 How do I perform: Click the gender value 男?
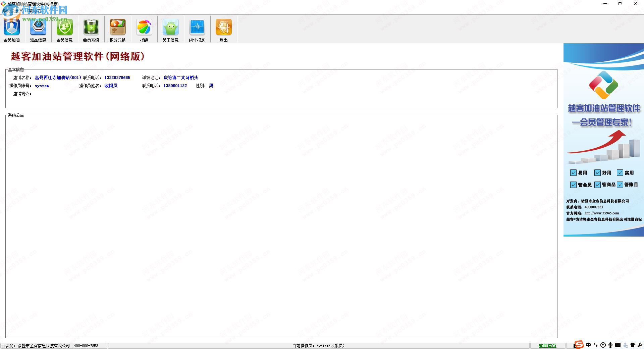[x=211, y=86]
